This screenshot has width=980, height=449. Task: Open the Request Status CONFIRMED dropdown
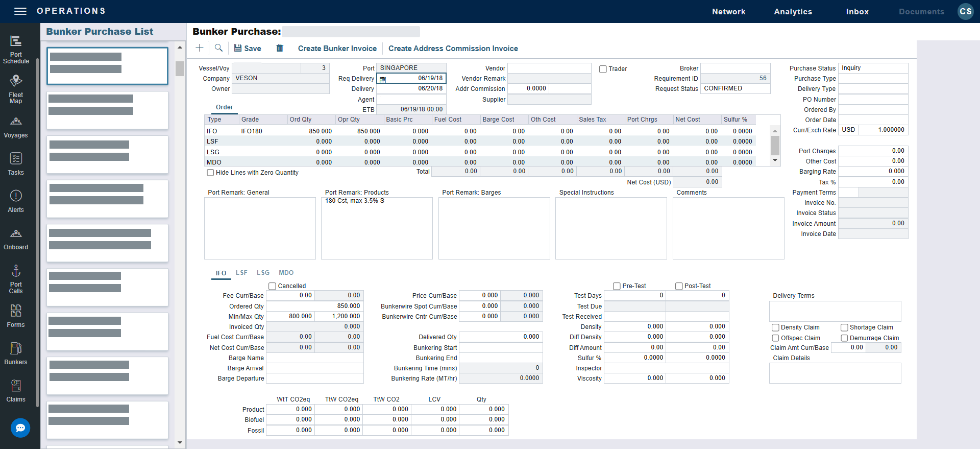coord(735,88)
